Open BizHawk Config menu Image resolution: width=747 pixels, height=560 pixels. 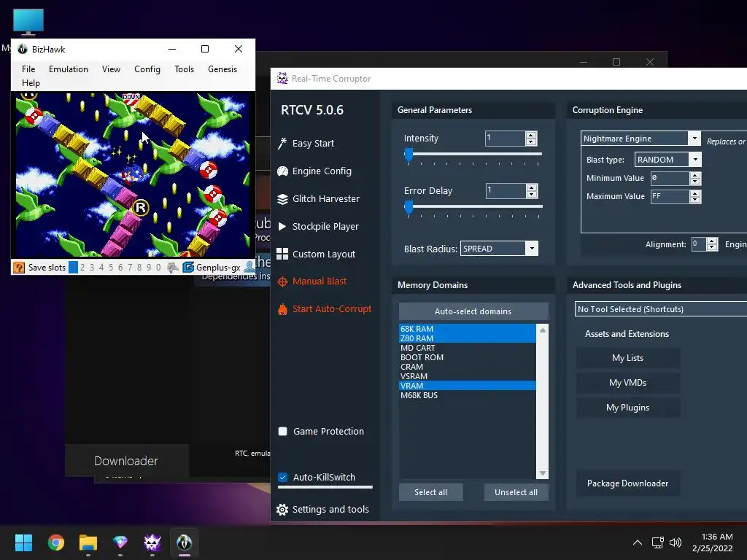pos(147,69)
